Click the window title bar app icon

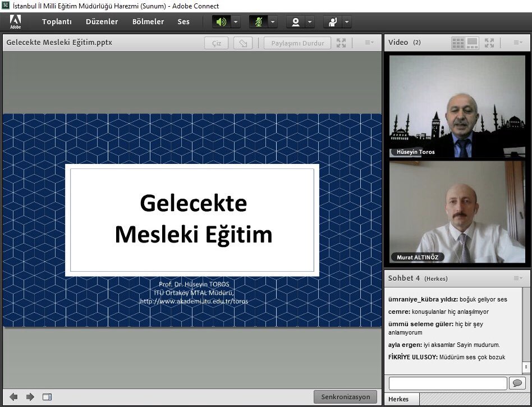6,6
